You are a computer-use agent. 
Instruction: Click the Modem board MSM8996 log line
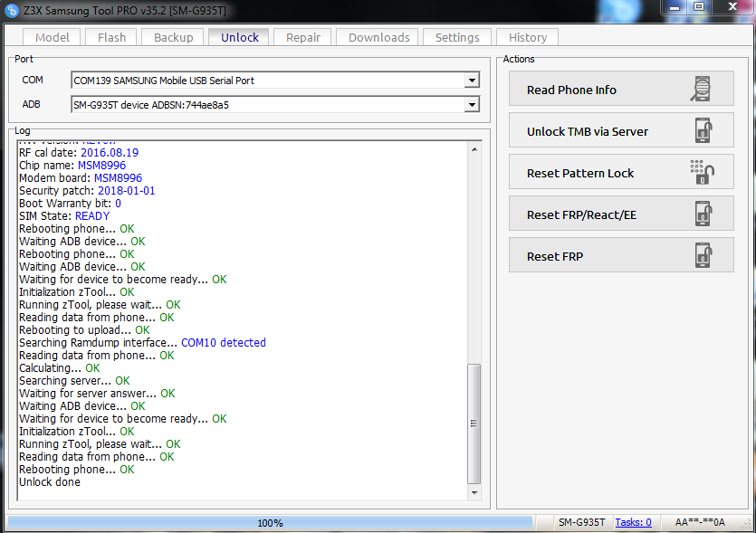pos(81,178)
